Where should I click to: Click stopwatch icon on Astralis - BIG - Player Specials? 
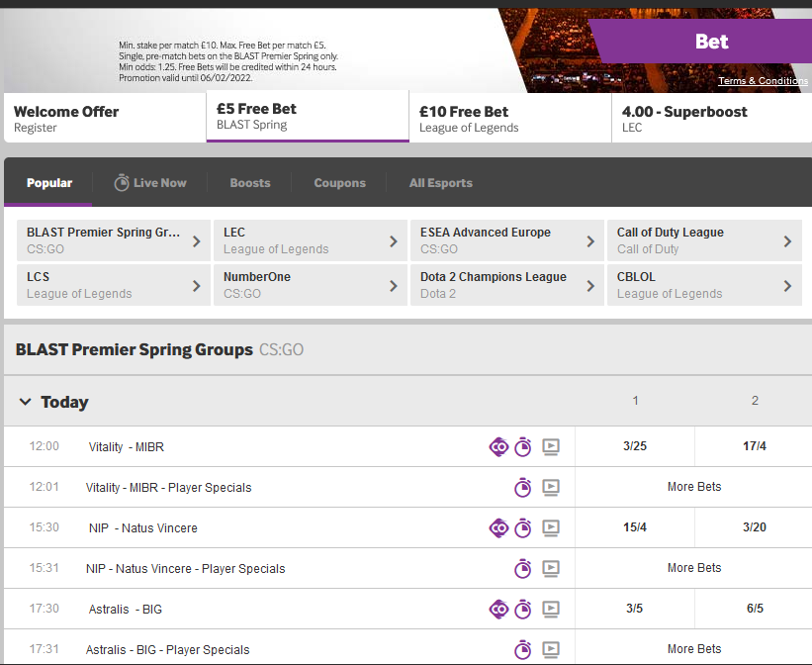pos(522,649)
